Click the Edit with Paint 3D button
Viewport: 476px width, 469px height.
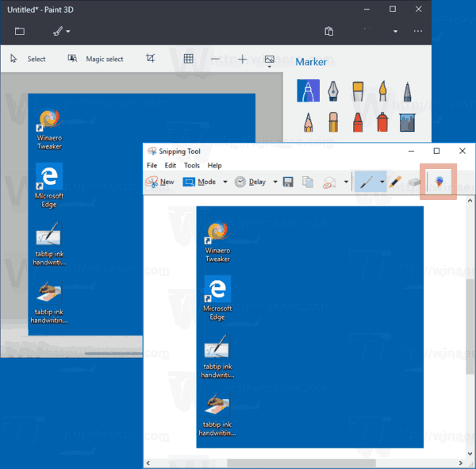click(x=440, y=182)
